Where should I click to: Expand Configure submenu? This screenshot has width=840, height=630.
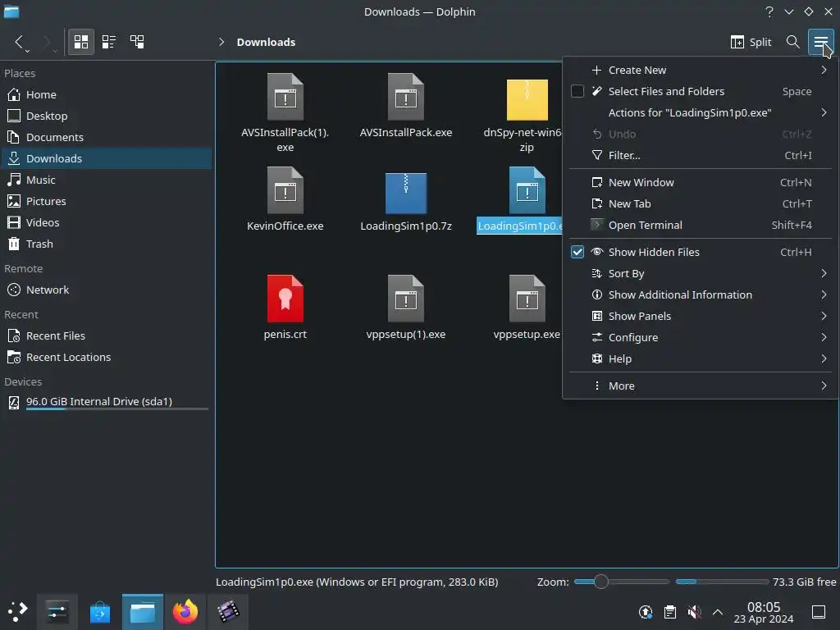(x=701, y=337)
